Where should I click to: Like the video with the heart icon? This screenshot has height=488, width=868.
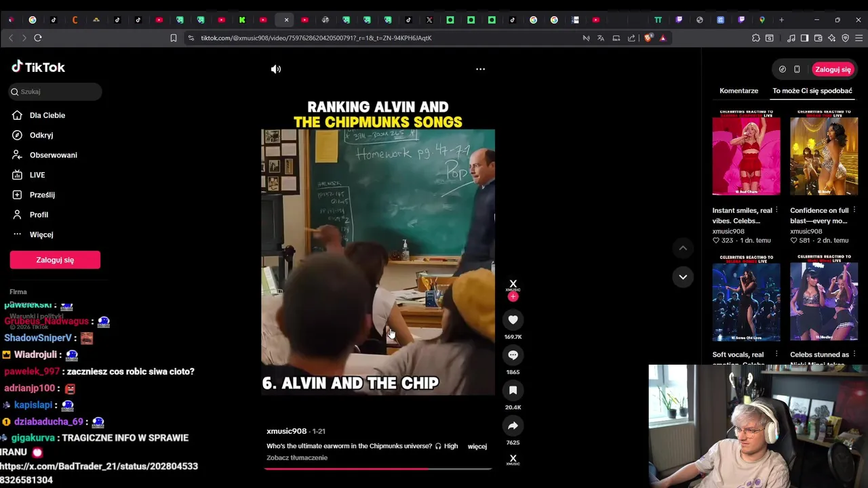[513, 320]
